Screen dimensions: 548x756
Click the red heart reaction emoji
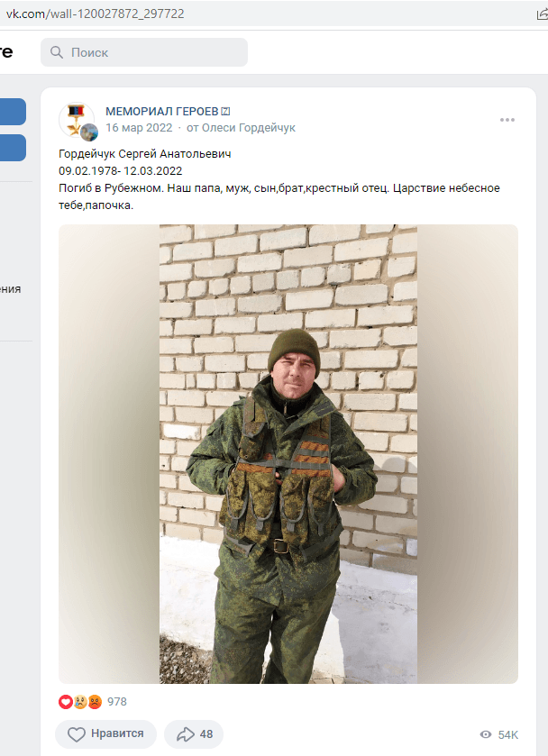[x=66, y=702]
